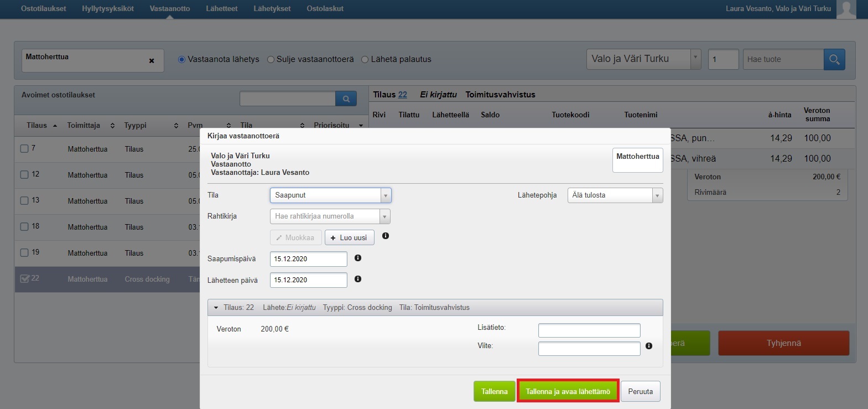The image size is (868, 409).
Task: Click the Lisätieto input field
Action: pos(589,330)
